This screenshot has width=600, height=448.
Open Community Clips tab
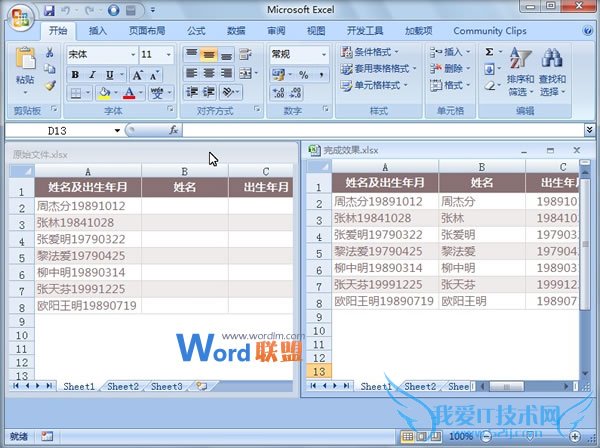tap(490, 31)
